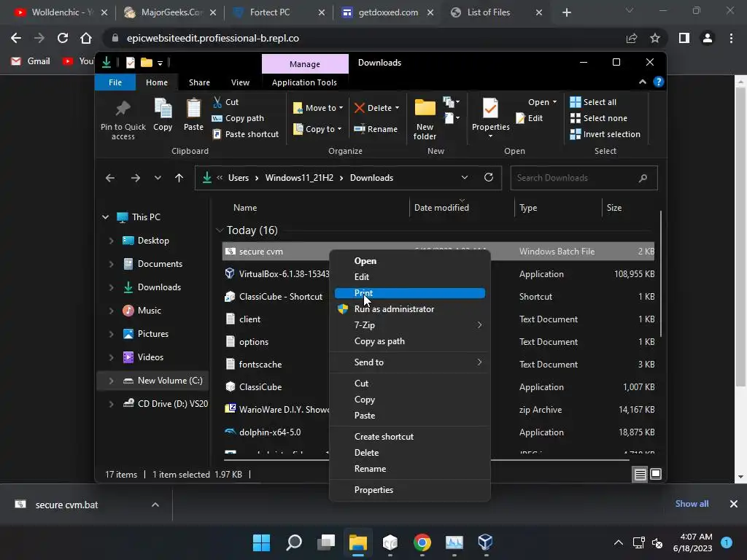Click the Cut scissors icon in the ribbon
The height and width of the screenshot is (560, 747).
point(217,102)
